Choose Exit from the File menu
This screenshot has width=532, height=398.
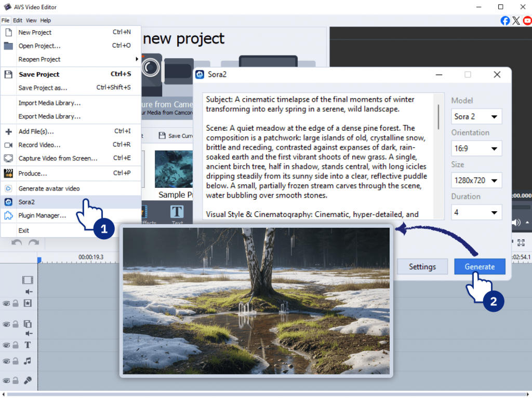[x=71, y=230]
